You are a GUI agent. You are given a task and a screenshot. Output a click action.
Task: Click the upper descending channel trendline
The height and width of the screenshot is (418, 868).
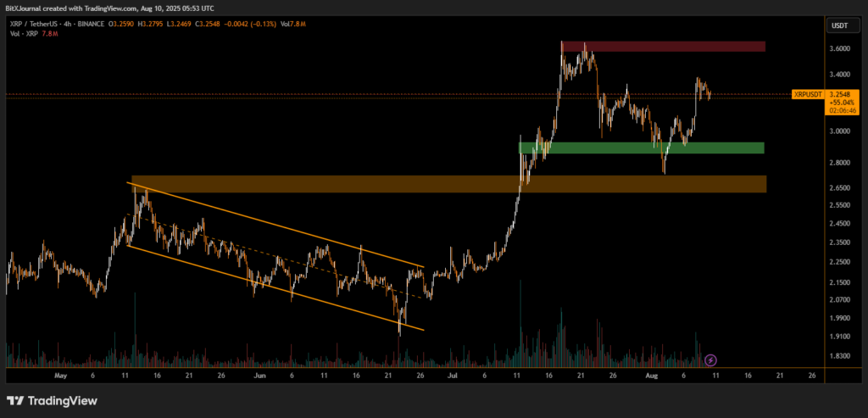click(280, 226)
